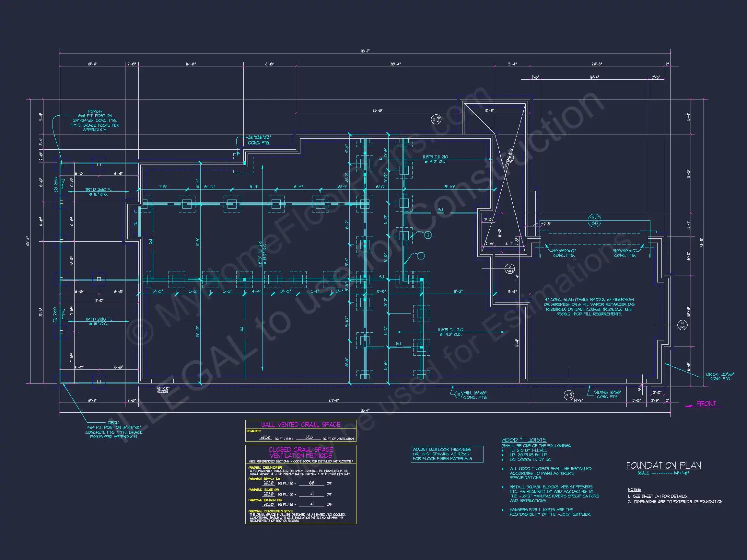Click the magenta "FRONT" direction label
This screenshot has height=560, width=747.
pyautogui.click(x=706, y=403)
